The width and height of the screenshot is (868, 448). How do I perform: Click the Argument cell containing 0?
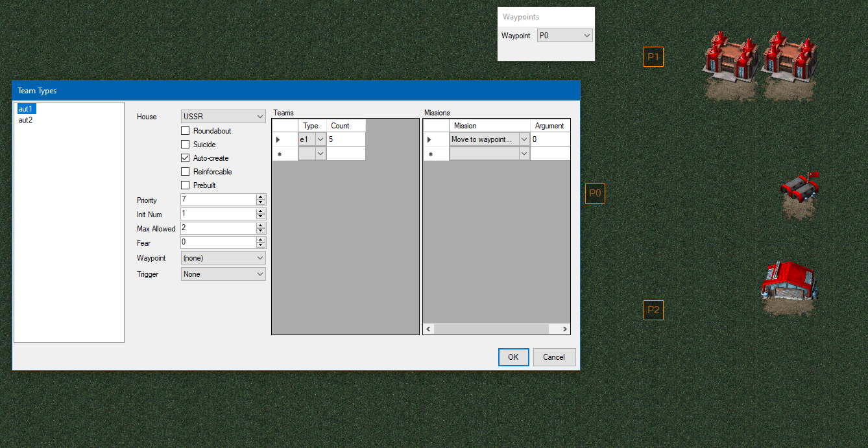[x=550, y=139]
